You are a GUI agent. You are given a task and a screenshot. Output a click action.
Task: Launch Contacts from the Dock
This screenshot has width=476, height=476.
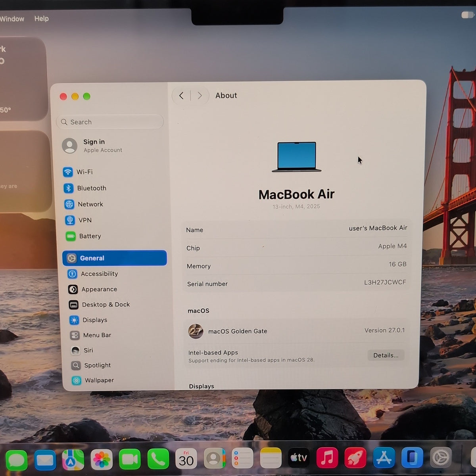tap(214, 459)
